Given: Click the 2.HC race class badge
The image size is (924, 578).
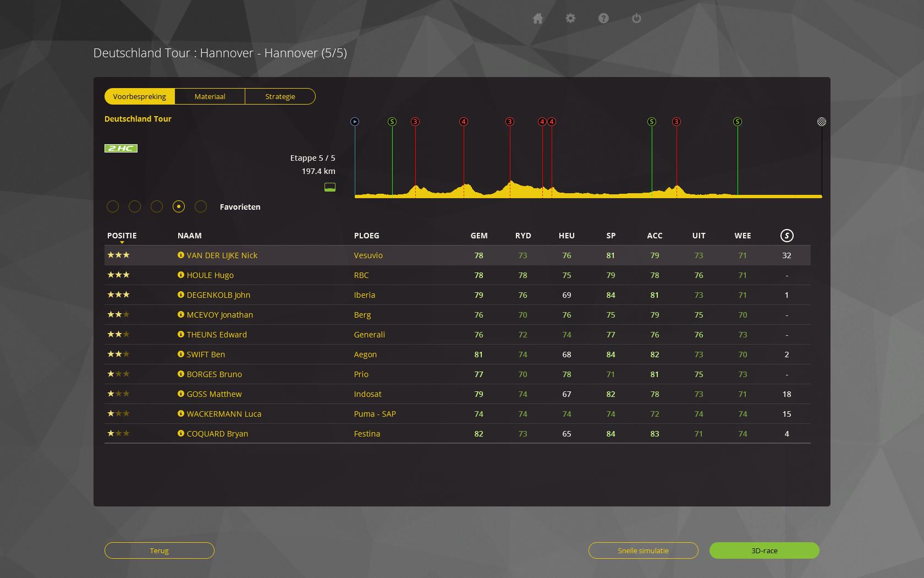Looking at the screenshot, I should click(121, 148).
